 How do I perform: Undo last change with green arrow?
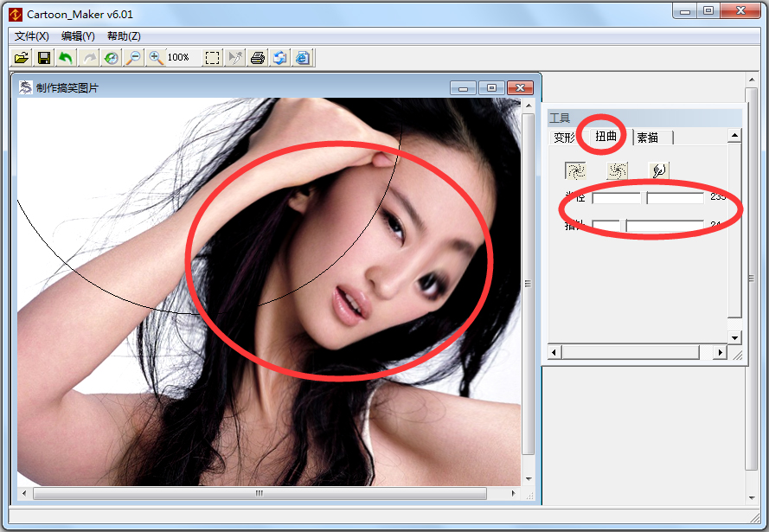click(x=66, y=58)
